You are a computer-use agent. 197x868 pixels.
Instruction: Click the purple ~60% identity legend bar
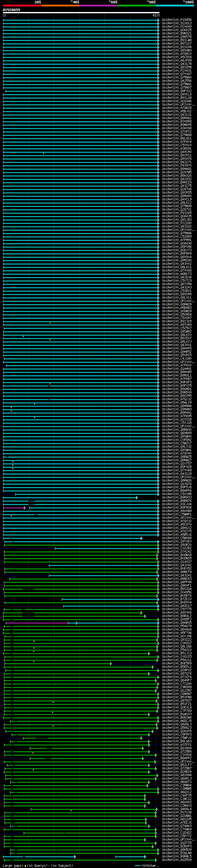click(x=98, y=6)
